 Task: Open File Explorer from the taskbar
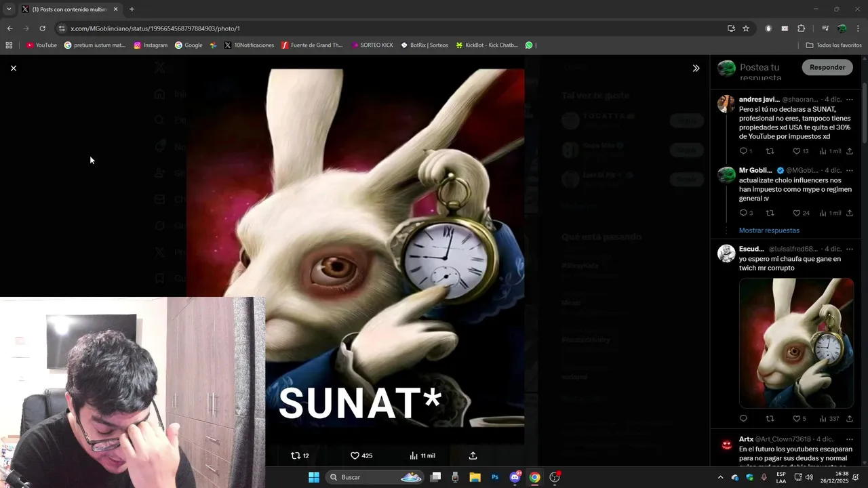(x=475, y=477)
